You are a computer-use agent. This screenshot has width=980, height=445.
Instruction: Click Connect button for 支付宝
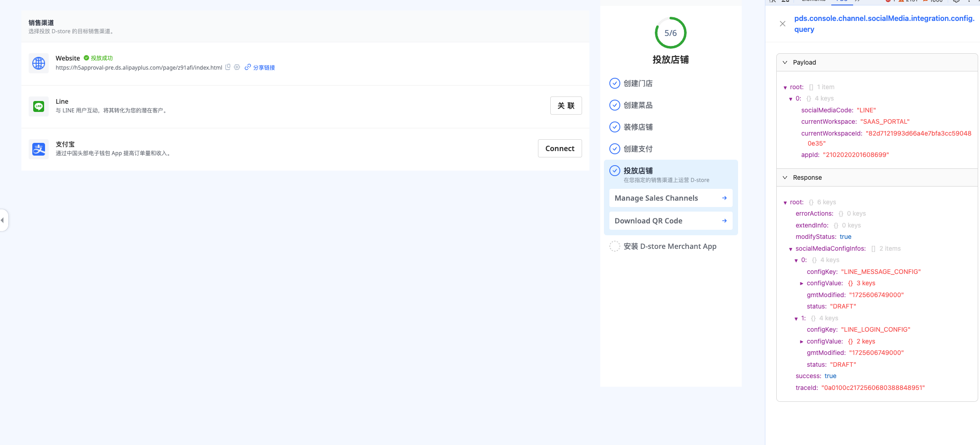coord(560,148)
